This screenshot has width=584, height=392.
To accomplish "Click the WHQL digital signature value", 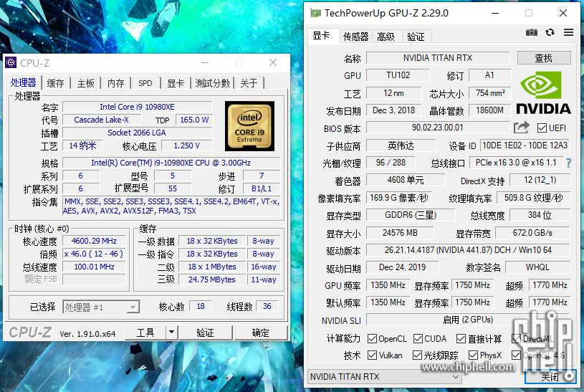I will click(x=537, y=267).
